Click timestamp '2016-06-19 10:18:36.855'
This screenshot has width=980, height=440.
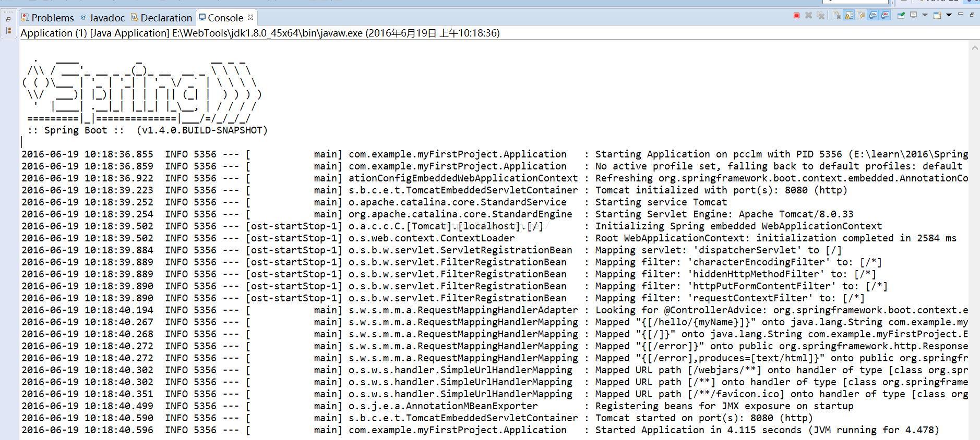[x=88, y=154]
